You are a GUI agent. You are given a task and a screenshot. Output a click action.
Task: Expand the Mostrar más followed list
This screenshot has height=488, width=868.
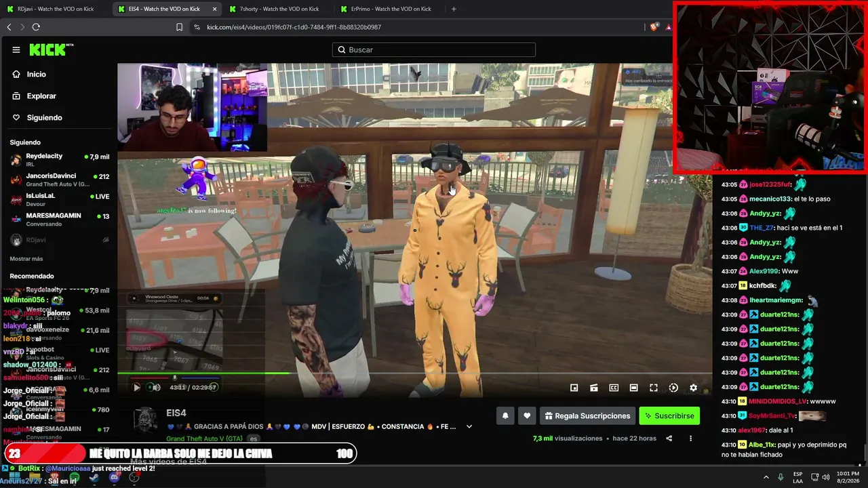(26, 259)
